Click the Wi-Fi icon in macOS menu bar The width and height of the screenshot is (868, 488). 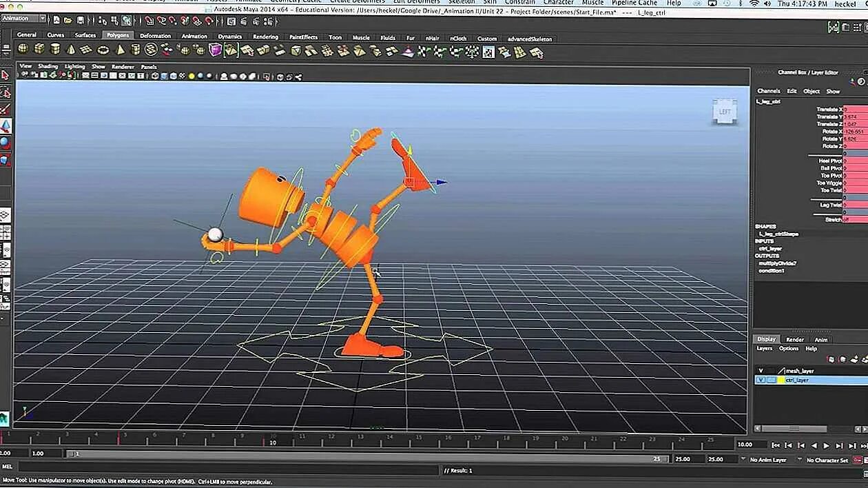coord(754,3)
